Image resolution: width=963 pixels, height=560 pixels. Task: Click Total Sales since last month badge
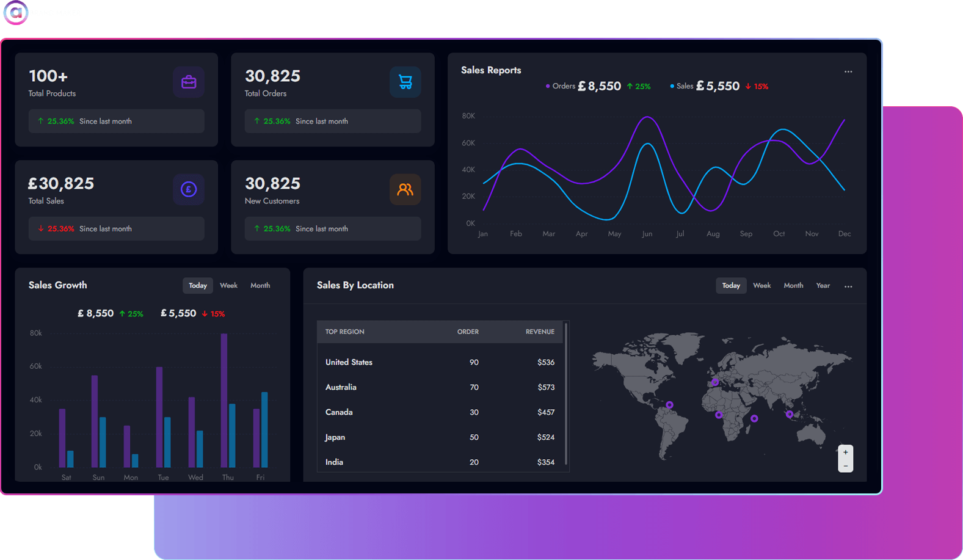pos(116,228)
